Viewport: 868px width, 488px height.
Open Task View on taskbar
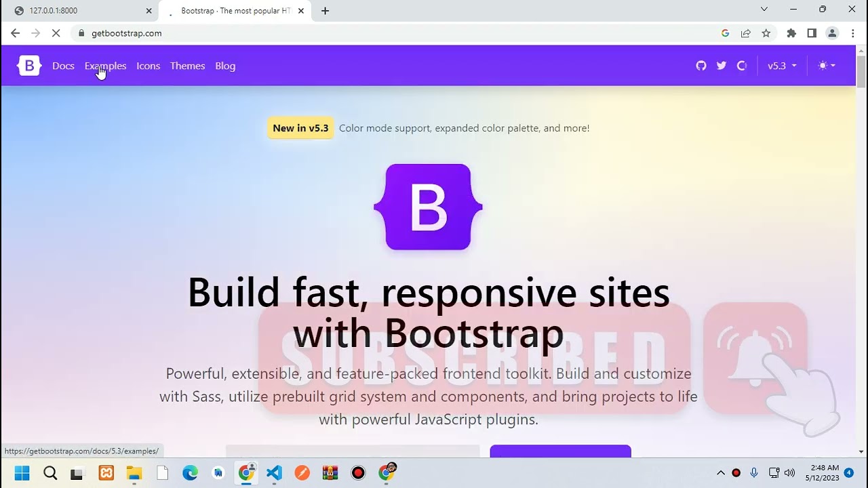pos(77,473)
